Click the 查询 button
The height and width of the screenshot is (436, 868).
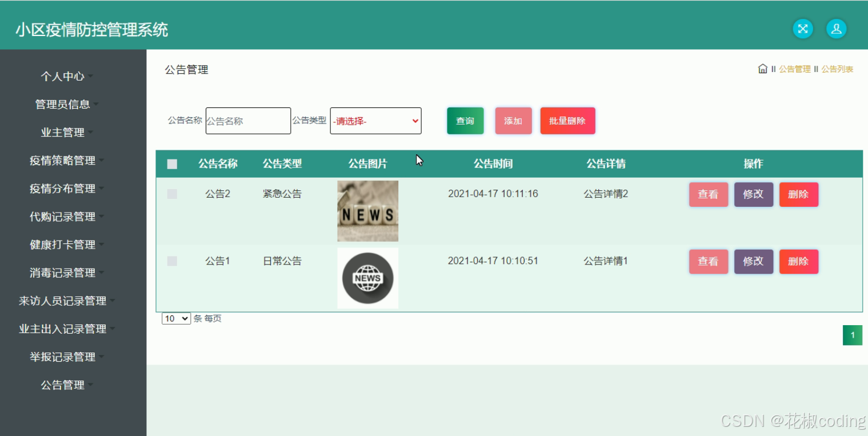465,121
